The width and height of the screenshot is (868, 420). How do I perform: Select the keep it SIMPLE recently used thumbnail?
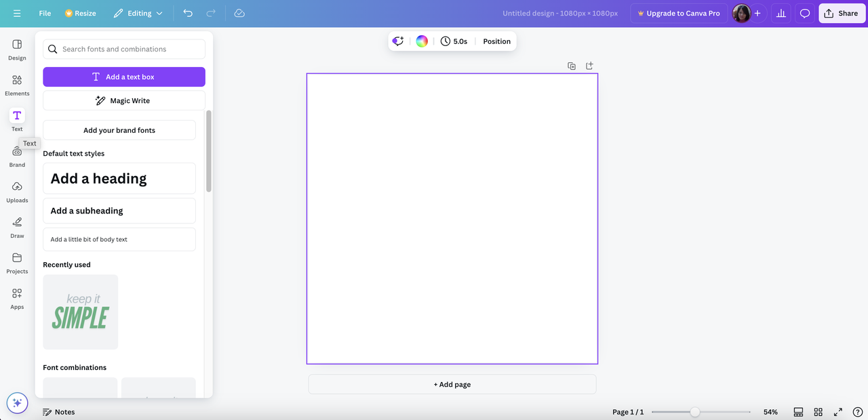click(x=80, y=312)
